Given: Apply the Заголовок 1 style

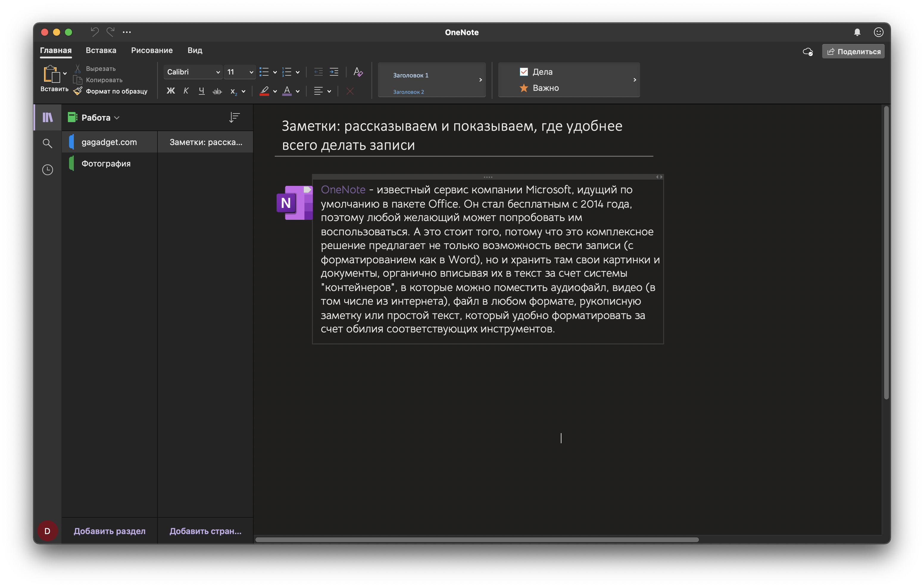Looking at the screenshot, I should point(411,75).
